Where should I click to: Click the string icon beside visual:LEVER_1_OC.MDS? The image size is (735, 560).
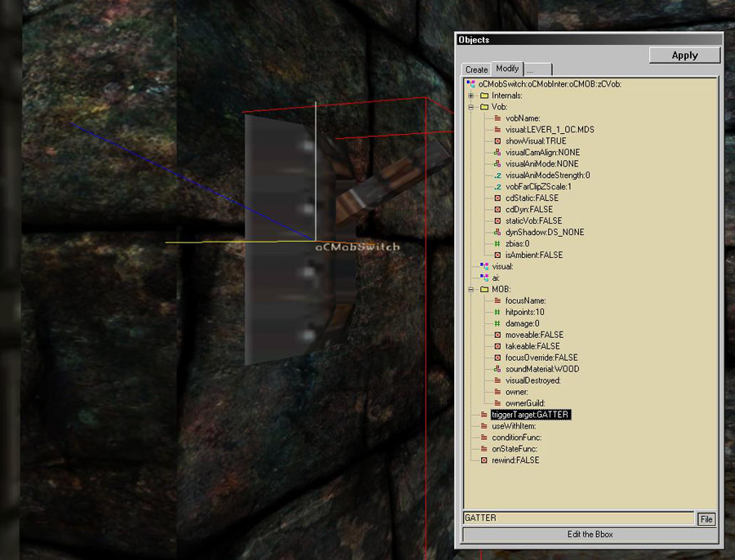pyautogui.click(x=497, y=129)
